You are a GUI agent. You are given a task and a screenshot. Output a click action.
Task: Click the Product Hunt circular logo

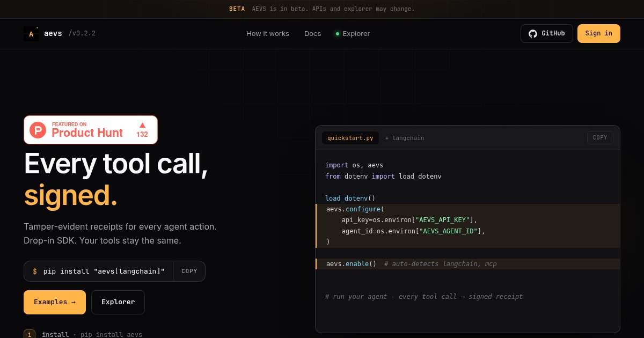coord(38,130)
